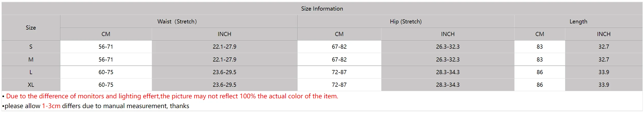
Task: Select the XL size row label
Action: tap(31, 85)
